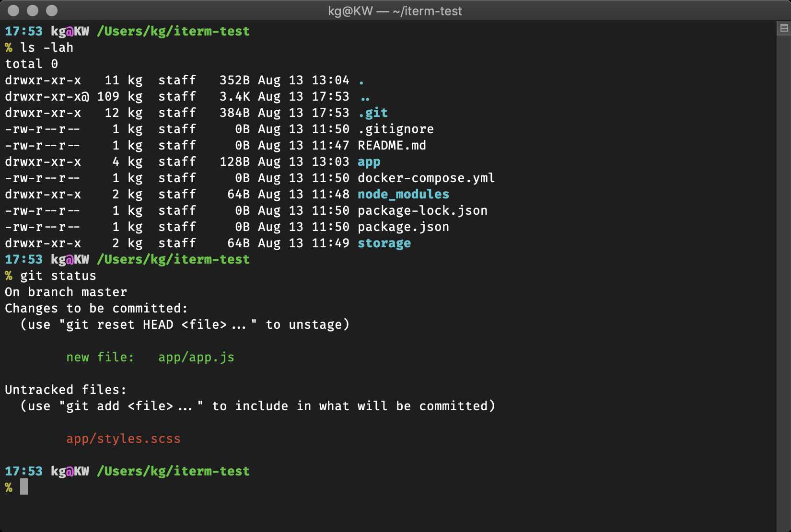Click the package-lock.json filename
Image resolution: width=791 pixels, height=532 pixels.
[422, 210]
